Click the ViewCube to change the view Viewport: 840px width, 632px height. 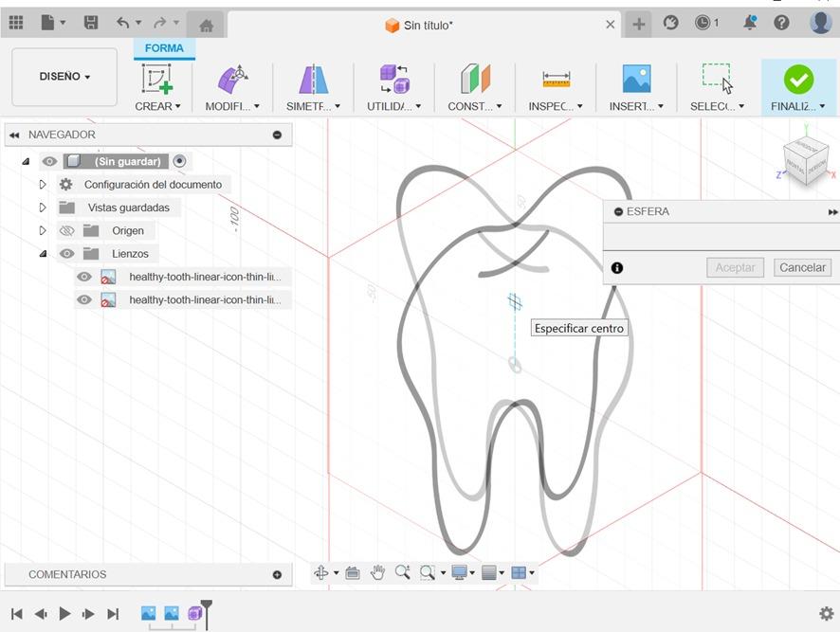pos(805,159)
